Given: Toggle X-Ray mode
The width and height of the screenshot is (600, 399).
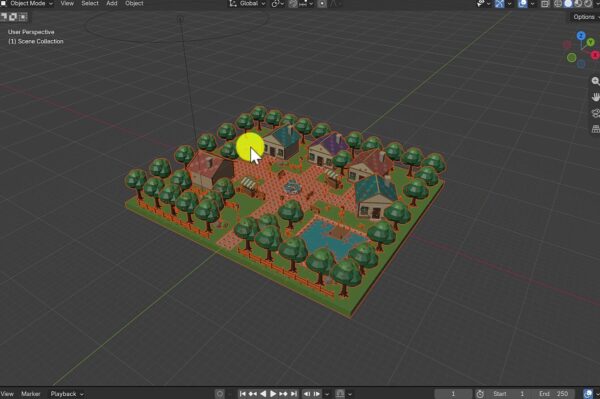Looking at the screenshot, I should point(545,4).
